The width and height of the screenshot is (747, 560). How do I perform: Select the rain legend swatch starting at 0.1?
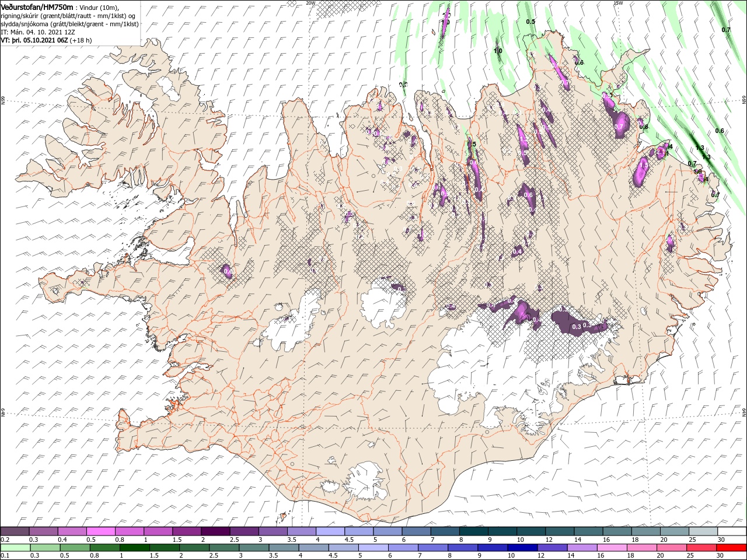click(x=15, y=548)
